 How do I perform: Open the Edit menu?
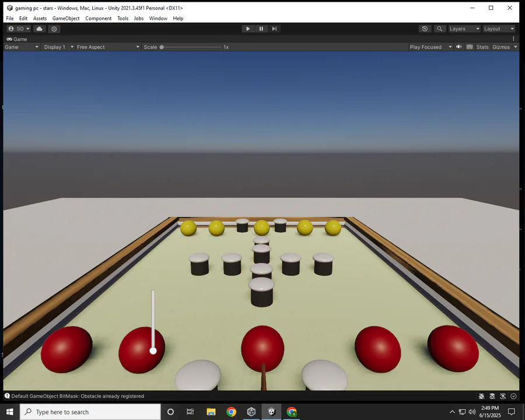point(23,19)
